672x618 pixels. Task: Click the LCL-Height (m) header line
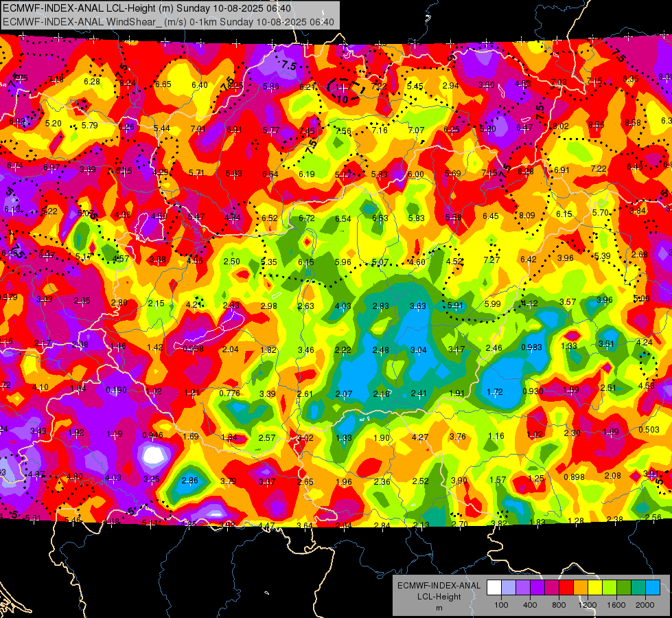click(147, 8)
